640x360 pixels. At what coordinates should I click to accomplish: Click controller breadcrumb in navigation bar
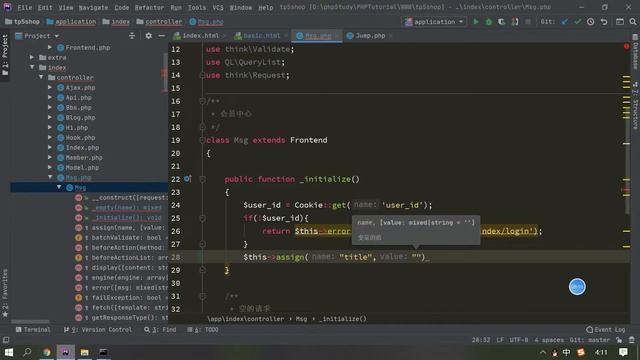(x=160, y=22)
